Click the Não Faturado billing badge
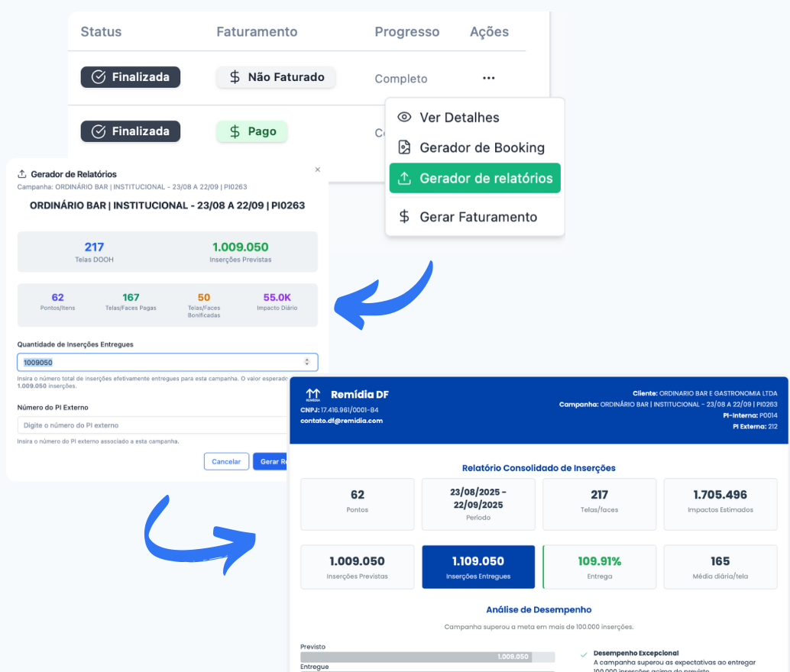 pos(276,77)
